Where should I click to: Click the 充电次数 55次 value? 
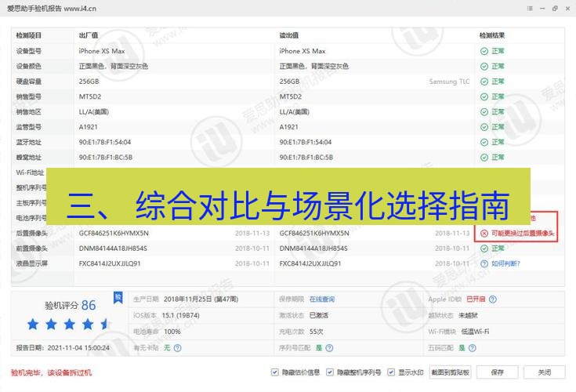317,332
